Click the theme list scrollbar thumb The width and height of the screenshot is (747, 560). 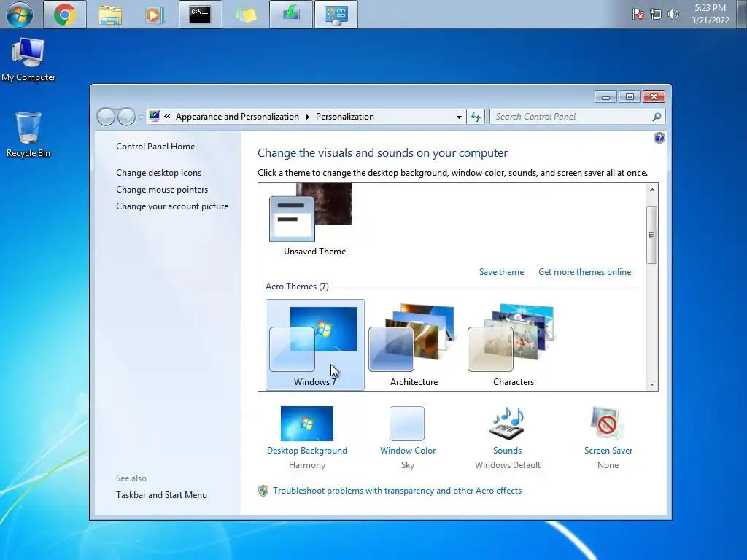click(651, 235)
